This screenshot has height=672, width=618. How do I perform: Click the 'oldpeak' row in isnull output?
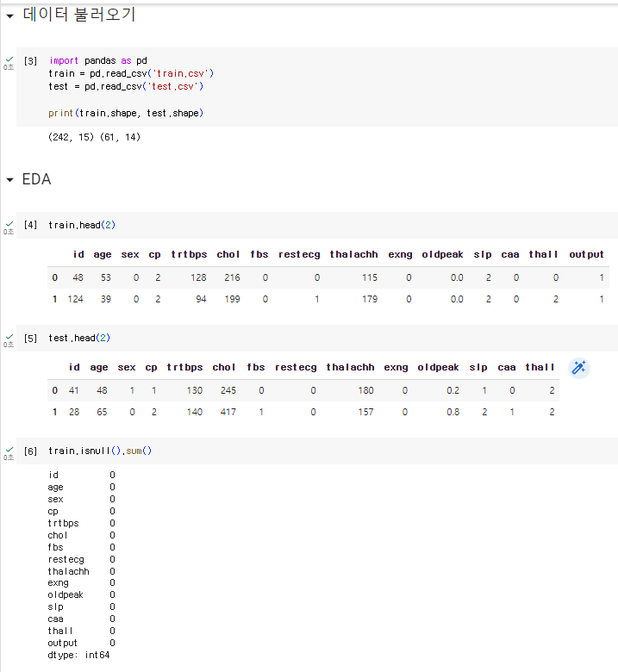82,594
